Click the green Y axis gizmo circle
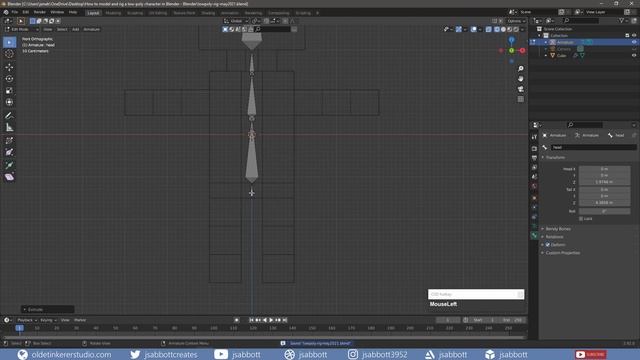Screen dimensions: 640x360 511,51
